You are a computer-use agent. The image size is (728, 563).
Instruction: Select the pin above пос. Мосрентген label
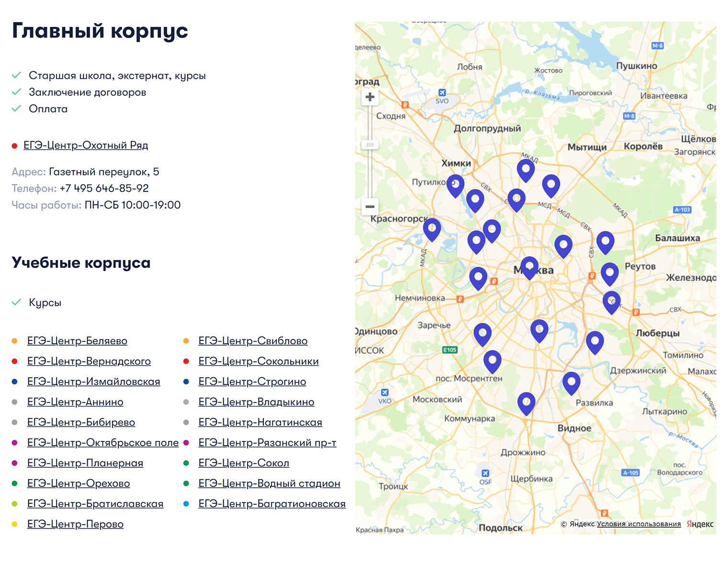492,362
